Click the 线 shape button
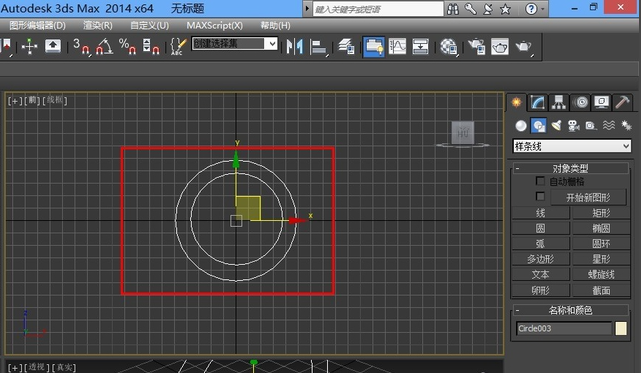641x373 pixels. pyautogui.click(x=540, y=213)
